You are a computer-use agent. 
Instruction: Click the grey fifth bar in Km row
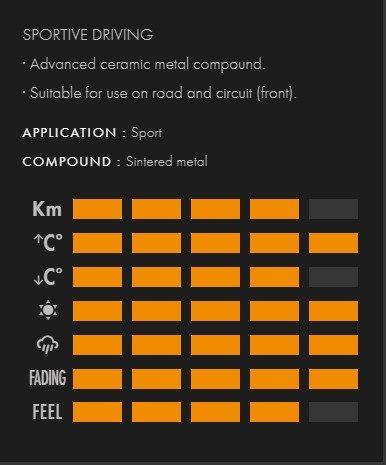pos(333,209)
